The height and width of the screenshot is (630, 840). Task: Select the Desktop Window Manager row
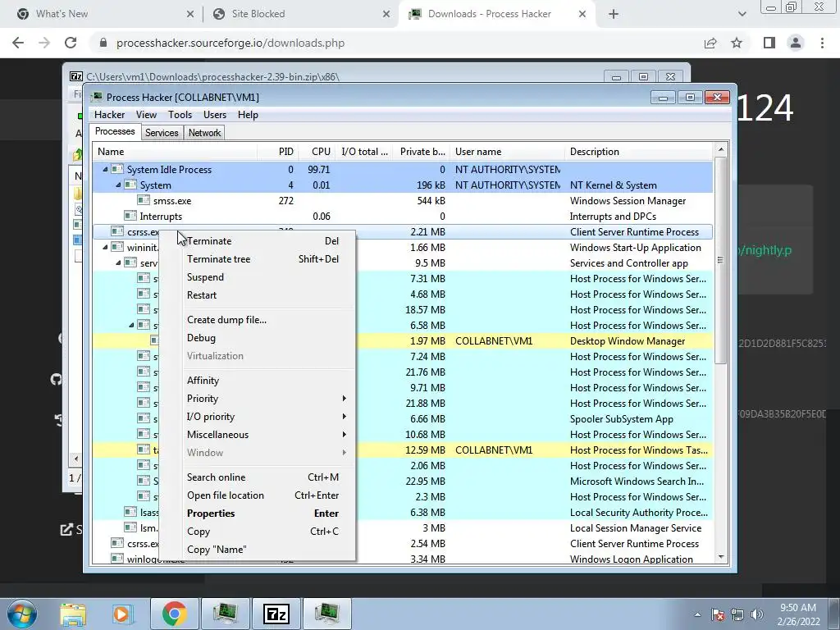pos(403,341)
